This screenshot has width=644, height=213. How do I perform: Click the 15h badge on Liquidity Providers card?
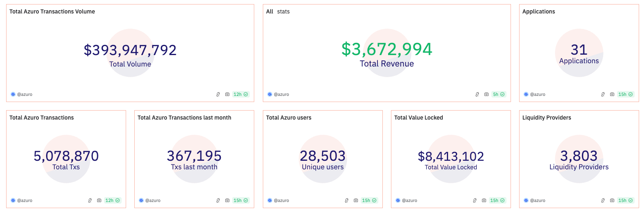[626, 200]
